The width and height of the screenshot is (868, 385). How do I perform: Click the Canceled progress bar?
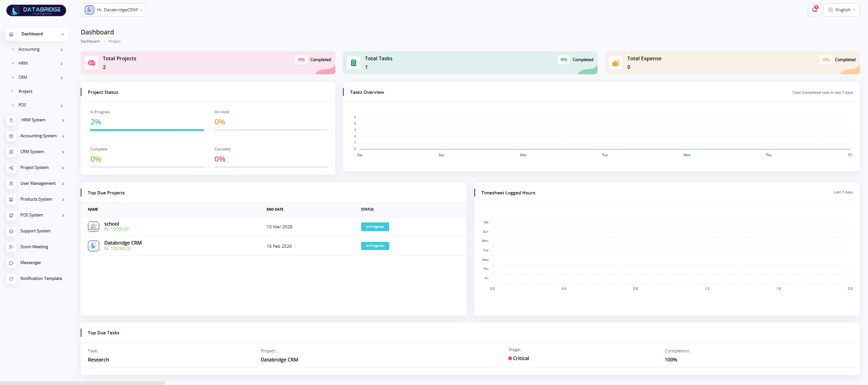point(271,167)
